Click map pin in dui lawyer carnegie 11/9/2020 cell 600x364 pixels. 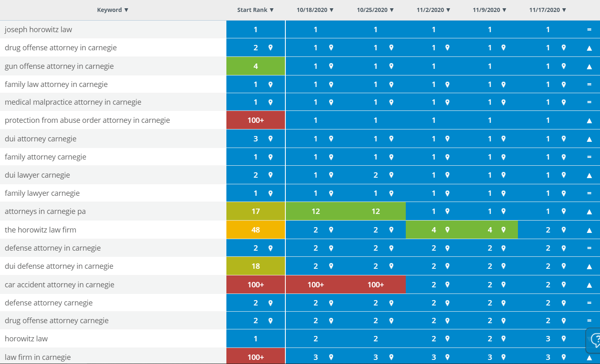click(x=504, y=175)
